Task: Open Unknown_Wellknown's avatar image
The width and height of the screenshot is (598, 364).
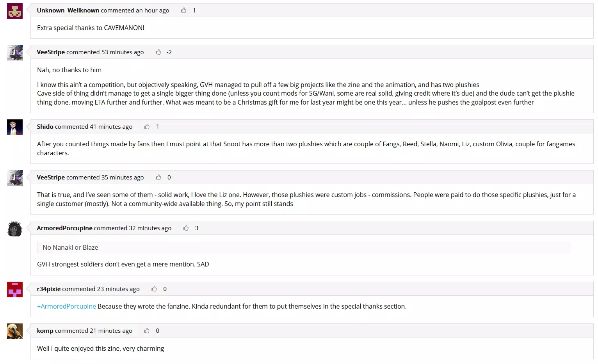Action: 15,11
